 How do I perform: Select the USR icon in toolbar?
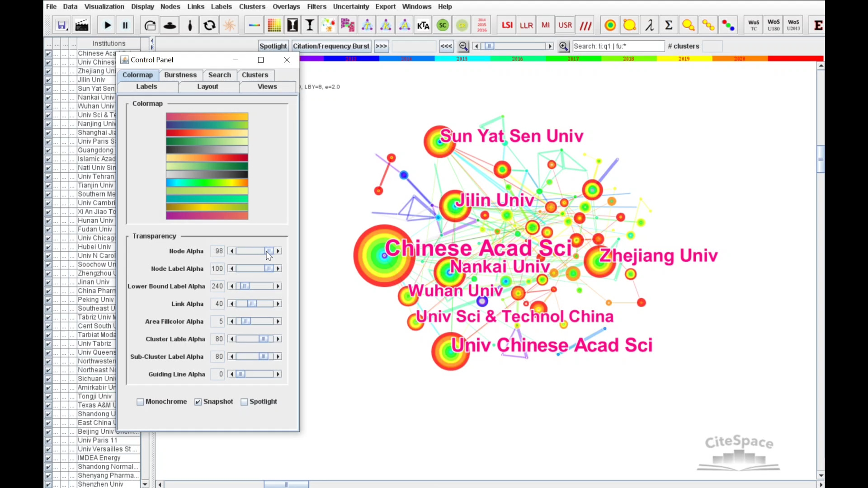[565, 24]
